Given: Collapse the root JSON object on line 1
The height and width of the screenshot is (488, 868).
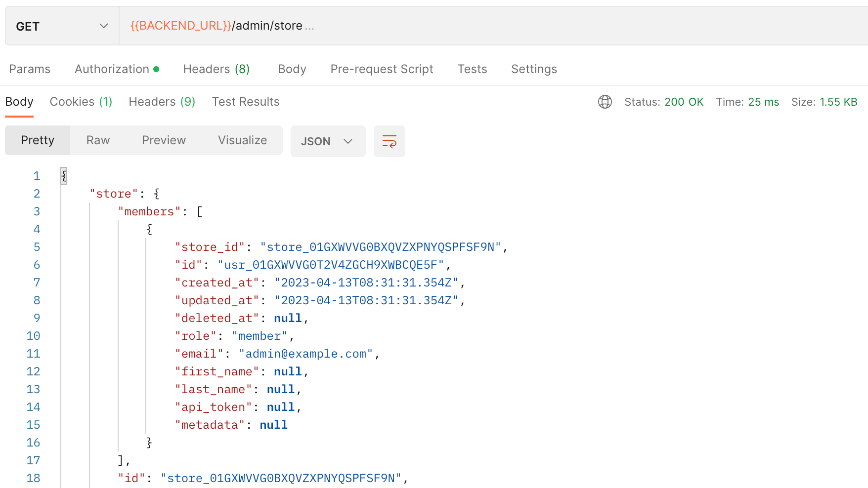Looking at the screenshot, I should 64,175.
